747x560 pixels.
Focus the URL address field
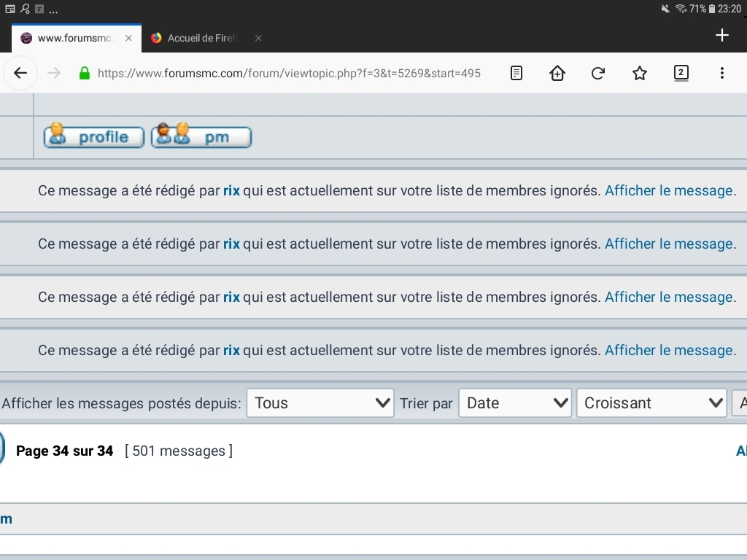click(x=289, y=73)
